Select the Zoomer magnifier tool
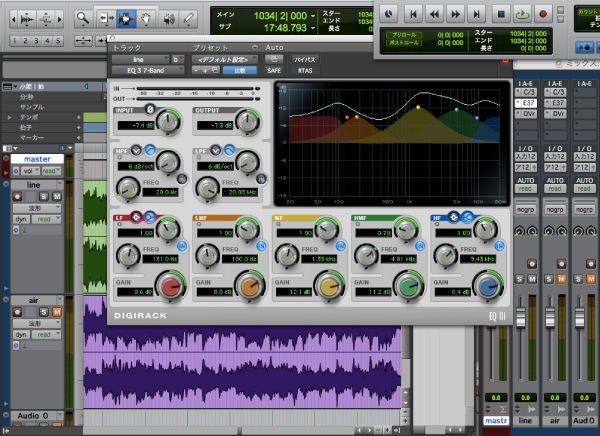The width and height of the screenshot is (600, 436). click(83, 18)
